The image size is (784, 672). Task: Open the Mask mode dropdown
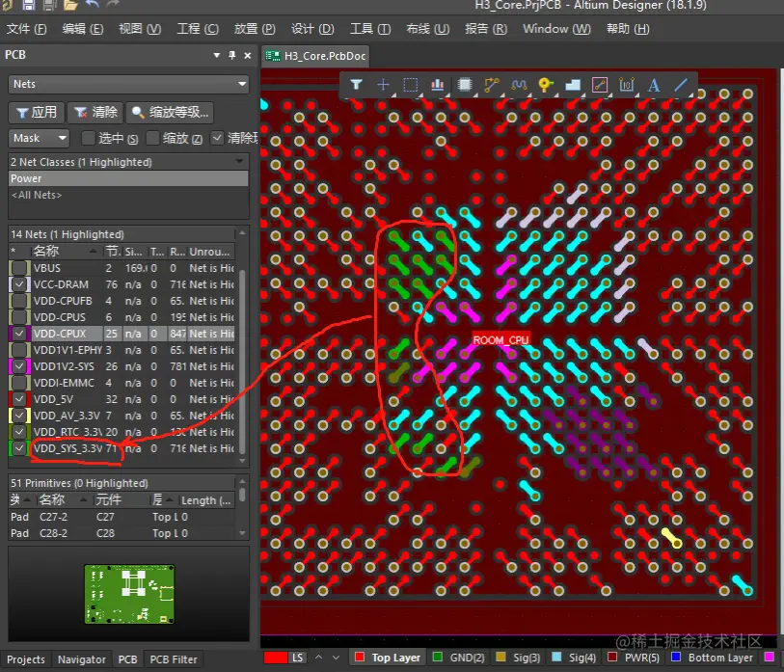pyautogui.click(x=39, y=138)
